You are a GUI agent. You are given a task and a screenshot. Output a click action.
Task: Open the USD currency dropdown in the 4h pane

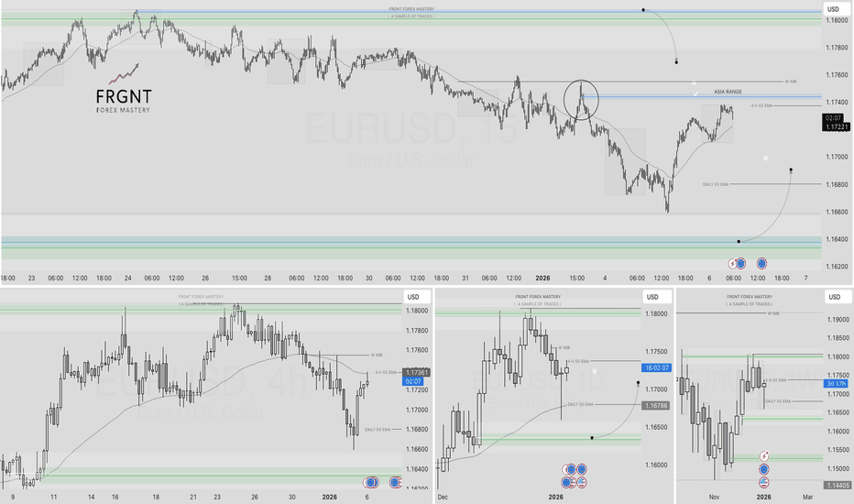click(412, 297)
